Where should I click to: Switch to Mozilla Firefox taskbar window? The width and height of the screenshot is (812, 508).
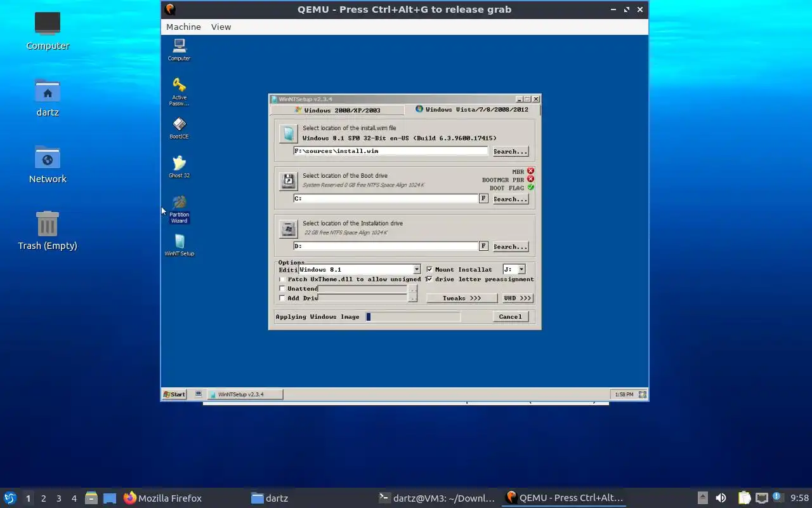click(x=183, y=498)
